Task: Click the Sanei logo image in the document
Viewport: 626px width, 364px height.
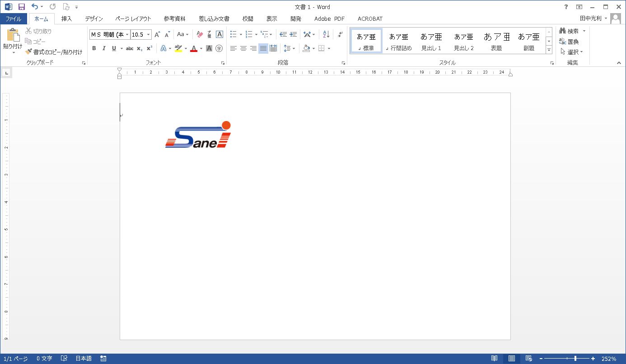Action: pos(198,135)
